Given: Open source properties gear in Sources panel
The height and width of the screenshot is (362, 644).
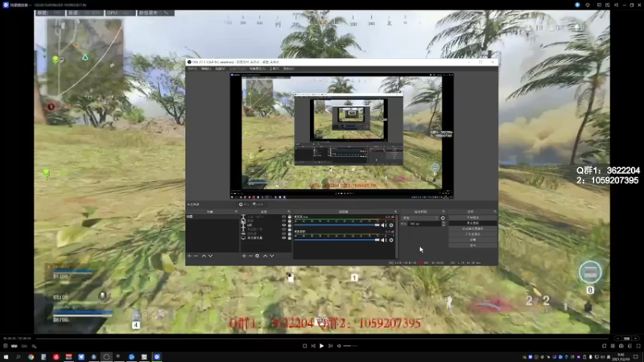Looking at the screenshot, I should click(257, 256).
